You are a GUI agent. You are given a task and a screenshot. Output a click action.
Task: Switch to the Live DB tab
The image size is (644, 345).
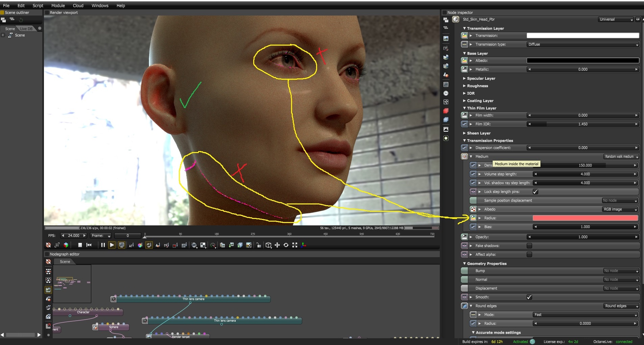point(26,29)
